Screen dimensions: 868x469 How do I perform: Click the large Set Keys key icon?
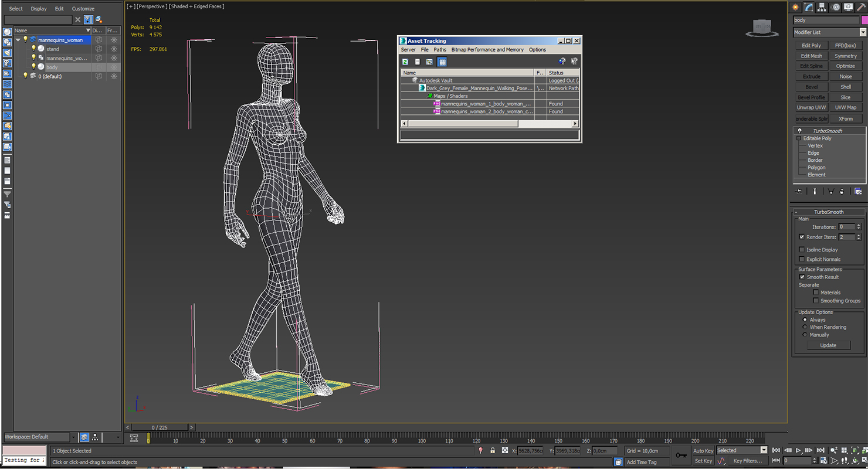[x=681, y=455]
